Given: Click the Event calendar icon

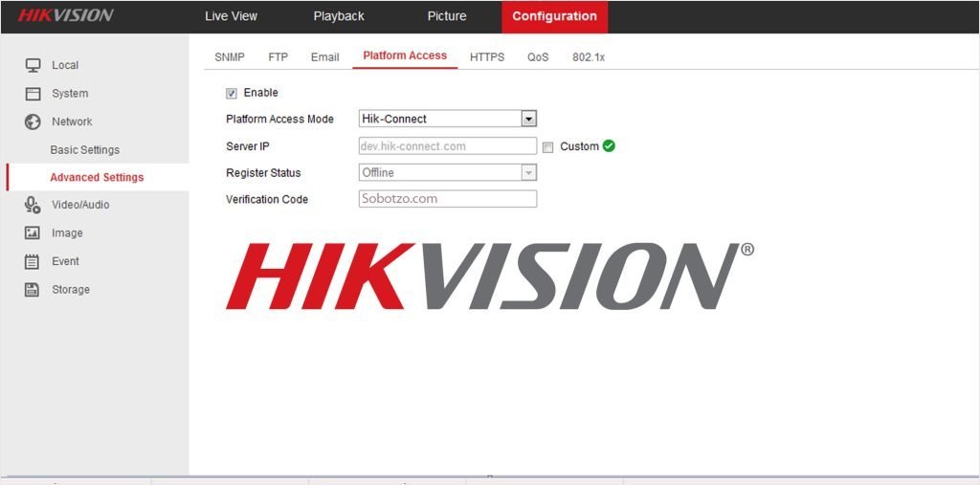Looking at the screenshot, I should pos(32,261).
